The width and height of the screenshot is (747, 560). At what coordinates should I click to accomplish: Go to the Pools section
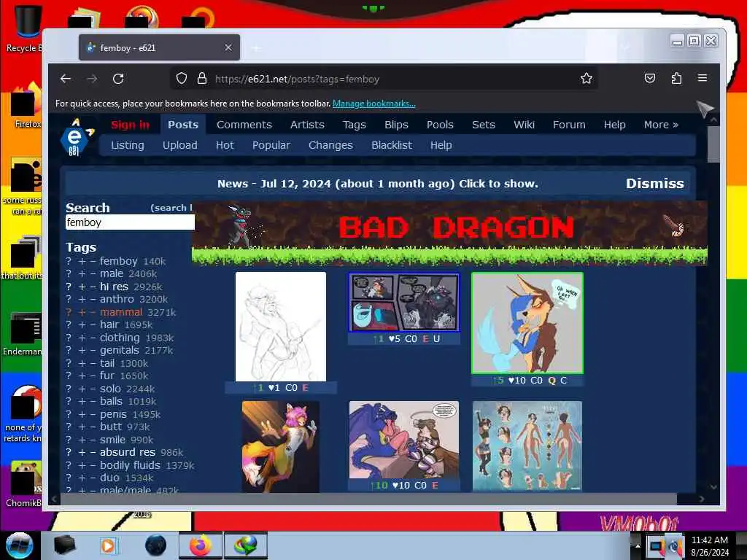click(x=440, y=125)
